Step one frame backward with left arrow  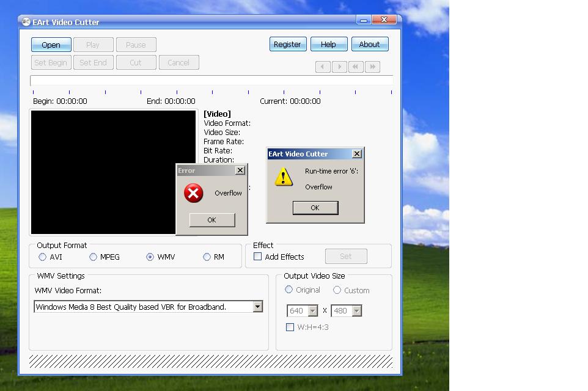point(323,67)
